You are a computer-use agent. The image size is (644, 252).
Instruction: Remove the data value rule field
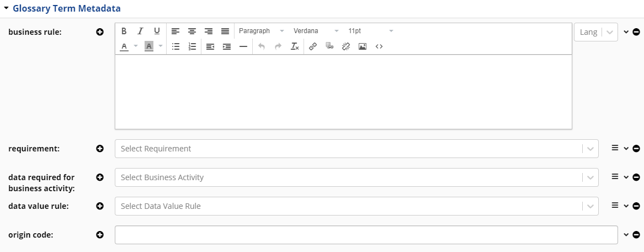[x=636, y=206]
